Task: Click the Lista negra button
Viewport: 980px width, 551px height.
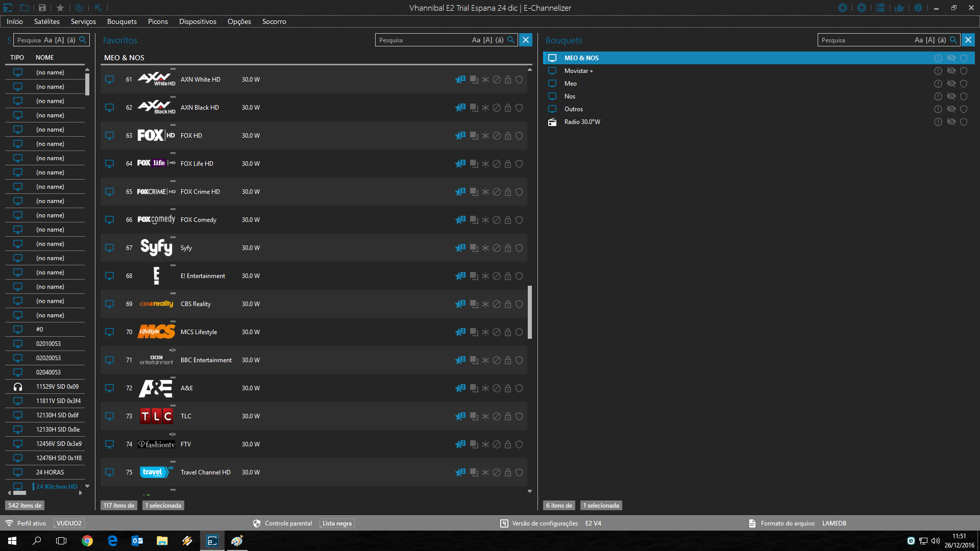Action: point(337,523)
